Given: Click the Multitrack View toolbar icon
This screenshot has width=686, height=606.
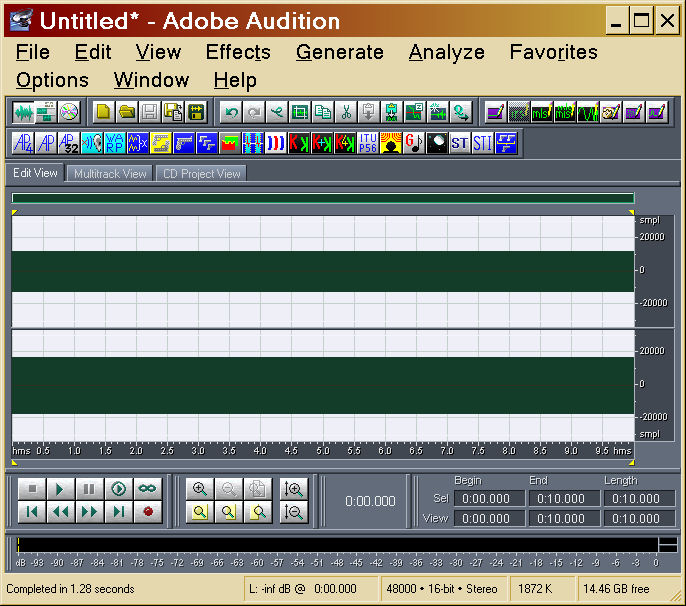Looking at the screenshot, I should (x=46, y=112).
